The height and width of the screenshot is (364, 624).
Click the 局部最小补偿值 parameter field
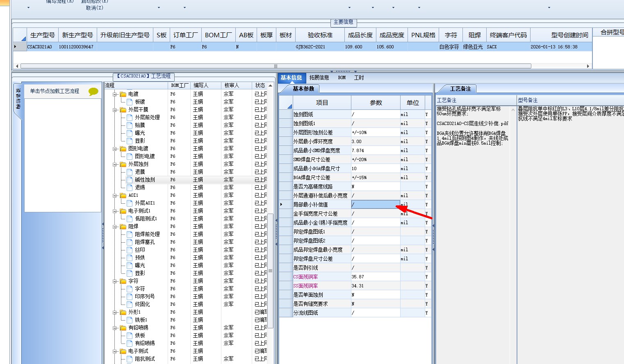376,205
